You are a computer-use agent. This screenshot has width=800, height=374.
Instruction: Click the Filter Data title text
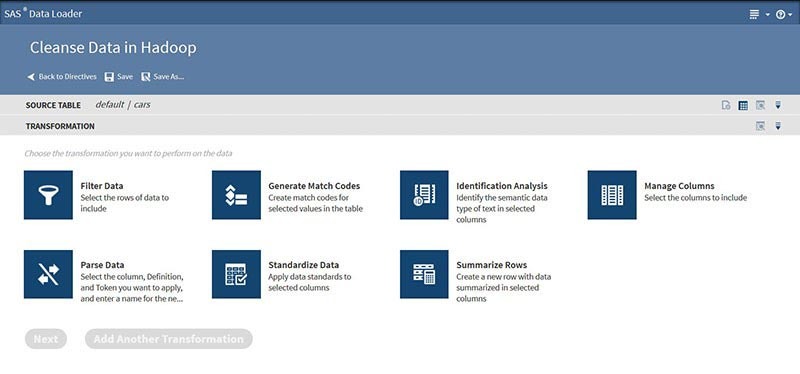(102, 186)
